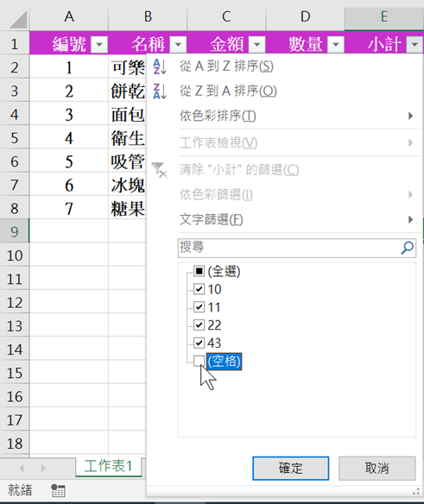Click the next sheet navigation arrow

pos(43,469)
